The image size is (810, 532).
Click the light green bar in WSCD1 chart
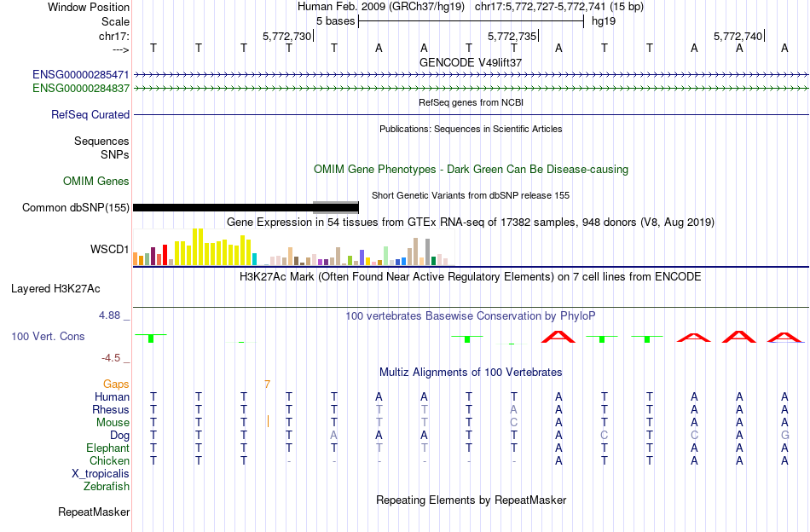(x=385, y=256)
